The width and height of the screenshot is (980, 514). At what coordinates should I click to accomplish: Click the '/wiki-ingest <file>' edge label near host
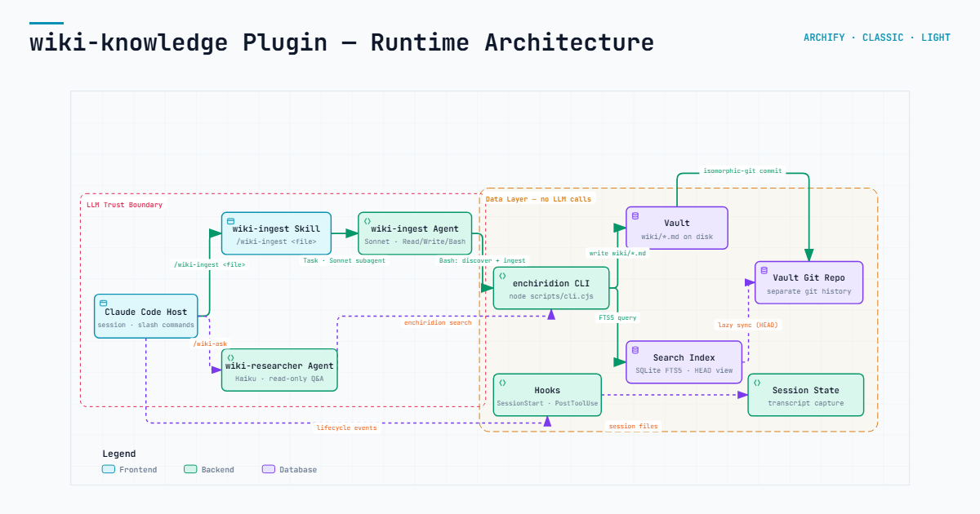coord(209,264)
